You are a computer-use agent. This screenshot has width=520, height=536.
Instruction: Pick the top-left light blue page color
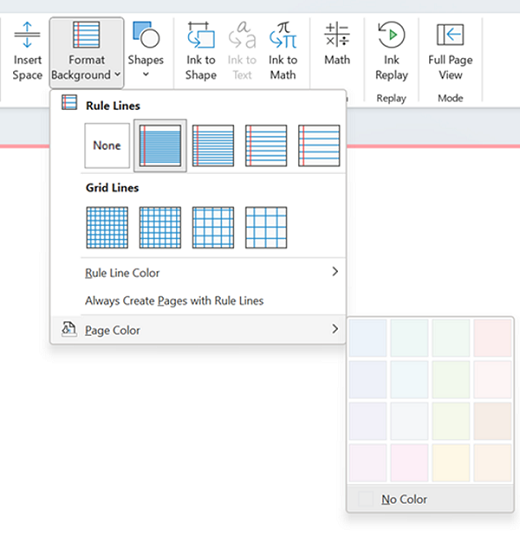[368, 338]
